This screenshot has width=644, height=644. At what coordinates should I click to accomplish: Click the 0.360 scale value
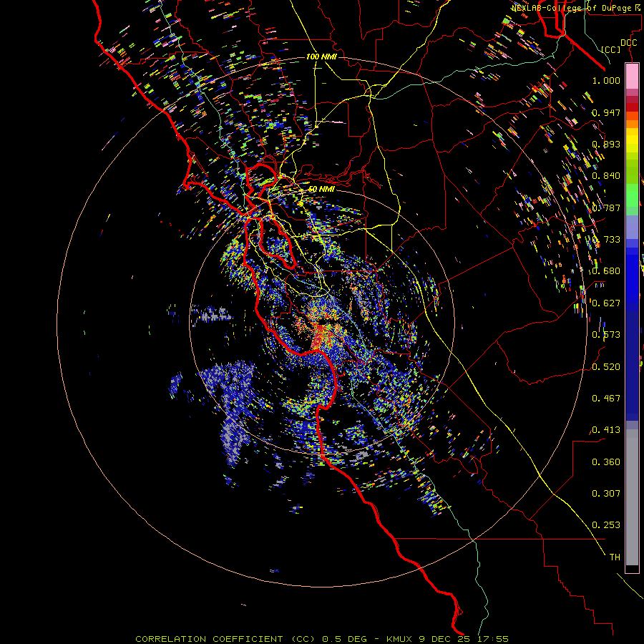[606, 462]
